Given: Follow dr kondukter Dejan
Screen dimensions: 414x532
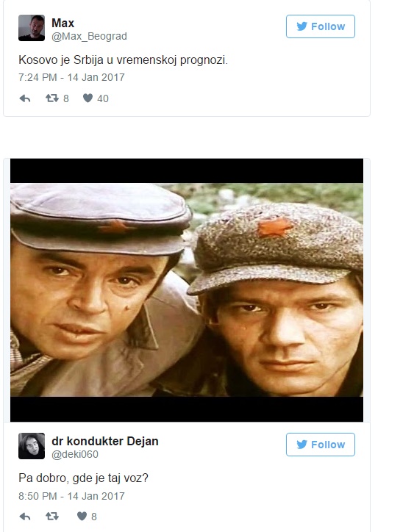Looking at the screenshot, I should click(321, 445).
